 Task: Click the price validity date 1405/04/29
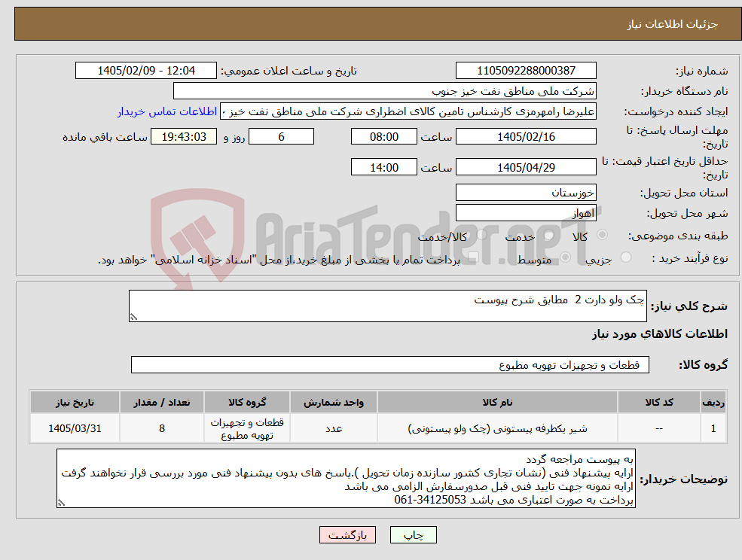pyautogui.click(x=526, y=167)
